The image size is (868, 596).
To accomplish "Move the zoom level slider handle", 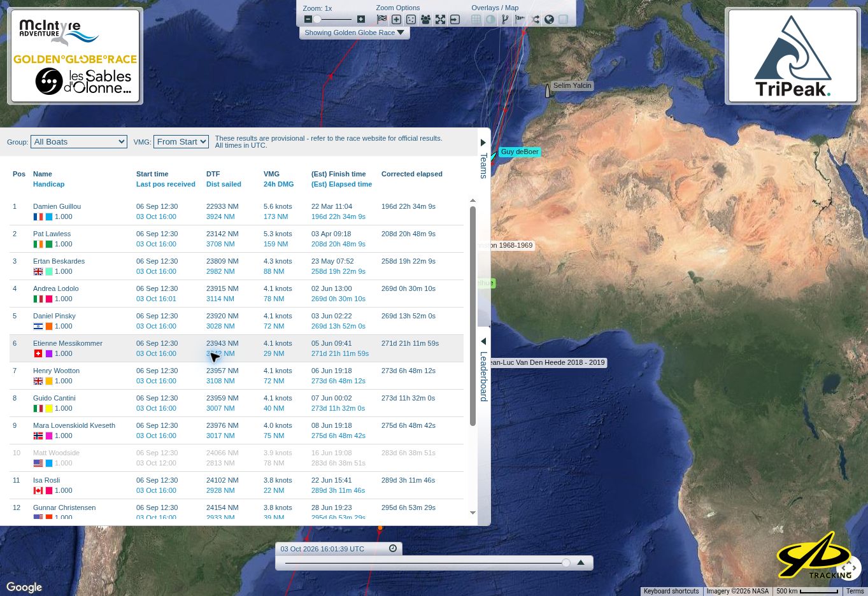I will pos(317,20).
